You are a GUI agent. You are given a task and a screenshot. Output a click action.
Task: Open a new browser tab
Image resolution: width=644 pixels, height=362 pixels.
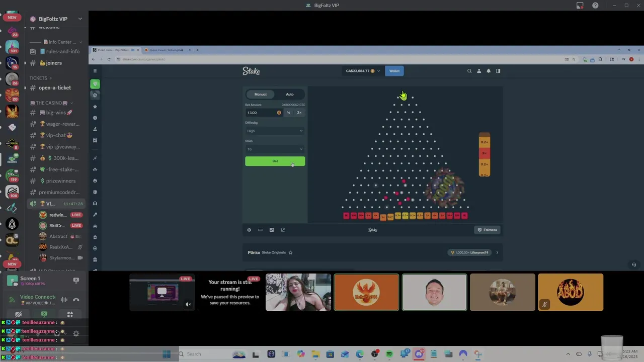pyautogui.click(x=197, y=50)
